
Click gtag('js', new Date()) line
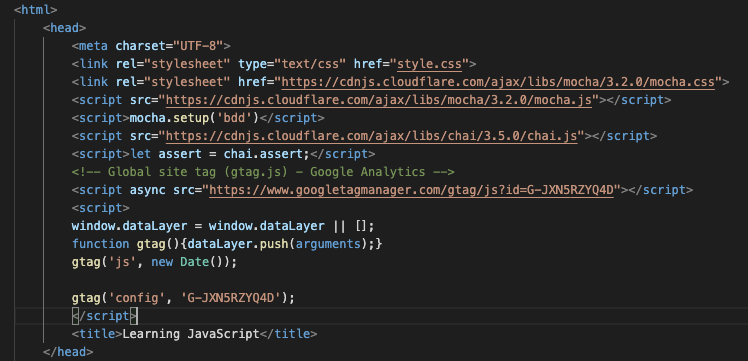(x=155, y=262)
